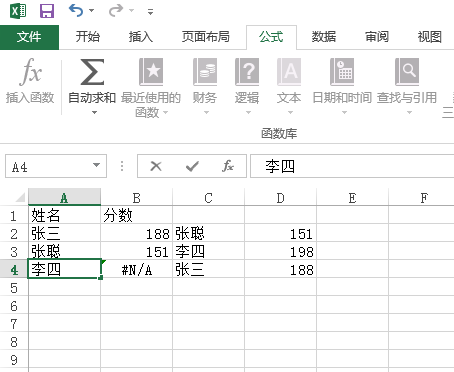Screen dimensions: 454x372
Task: Click cell B4 showing #N/A error
Action: click(136, 269)
